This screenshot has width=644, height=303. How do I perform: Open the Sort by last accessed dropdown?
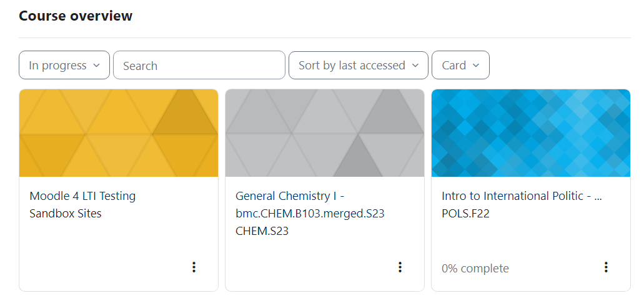(x=358, y=66)
